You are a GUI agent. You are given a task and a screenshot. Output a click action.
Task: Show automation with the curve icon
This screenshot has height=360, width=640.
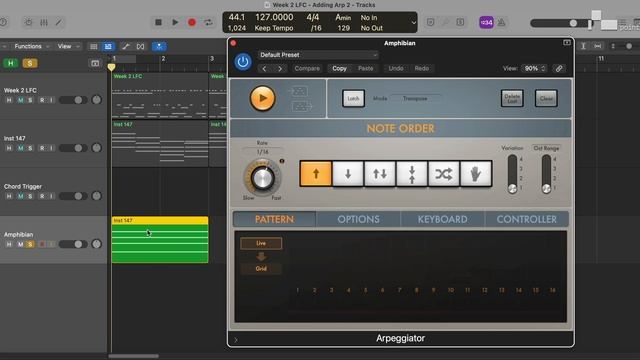[x=126, y=47]
